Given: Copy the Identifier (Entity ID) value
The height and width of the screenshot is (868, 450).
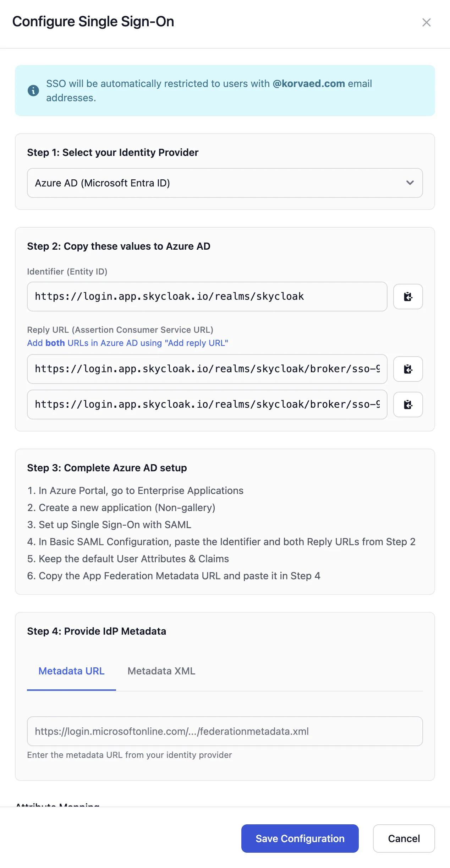Looking at the screenshot, I should pyautogui.click(x=408, y=297).
